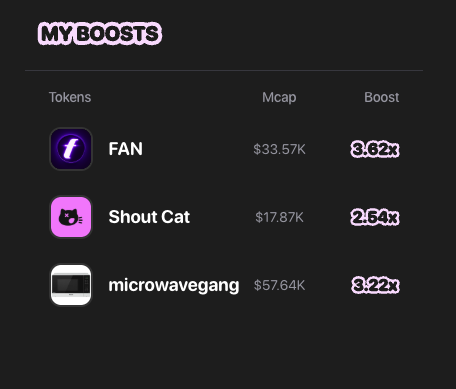Sort by the Mcap column header
456x389 pixels.
(x=279, y=97)
